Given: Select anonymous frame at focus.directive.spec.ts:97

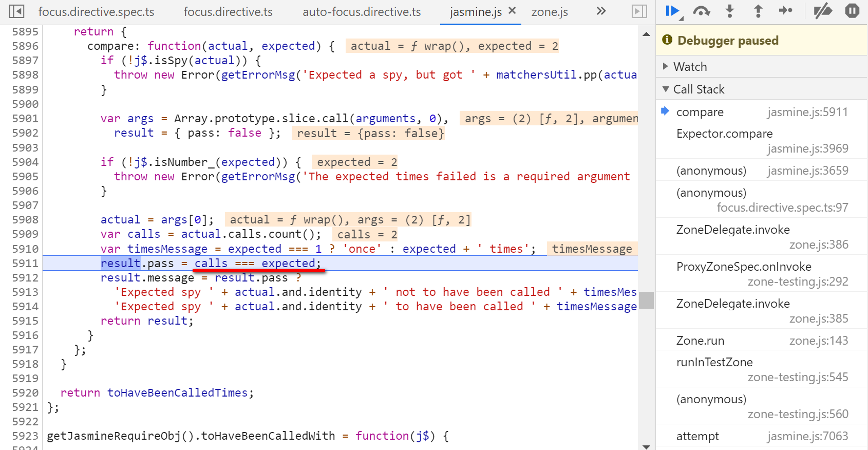Looking at the screenshot, I should (762, 200).
